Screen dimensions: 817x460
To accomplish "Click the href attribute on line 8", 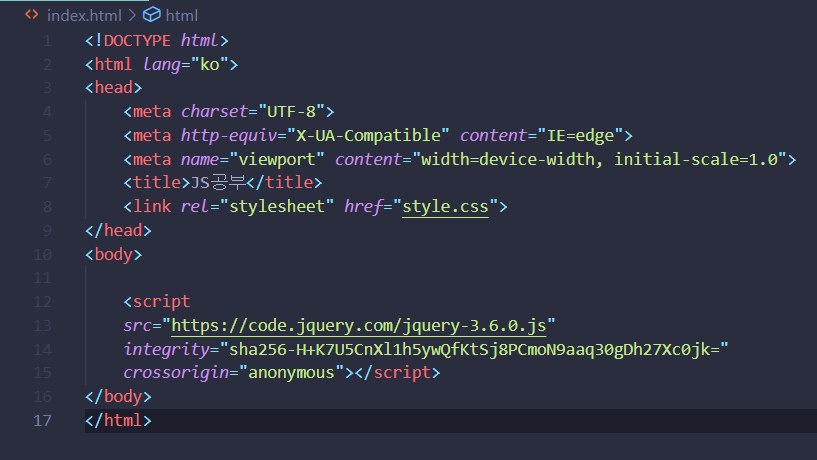I will tap(363, 207).
